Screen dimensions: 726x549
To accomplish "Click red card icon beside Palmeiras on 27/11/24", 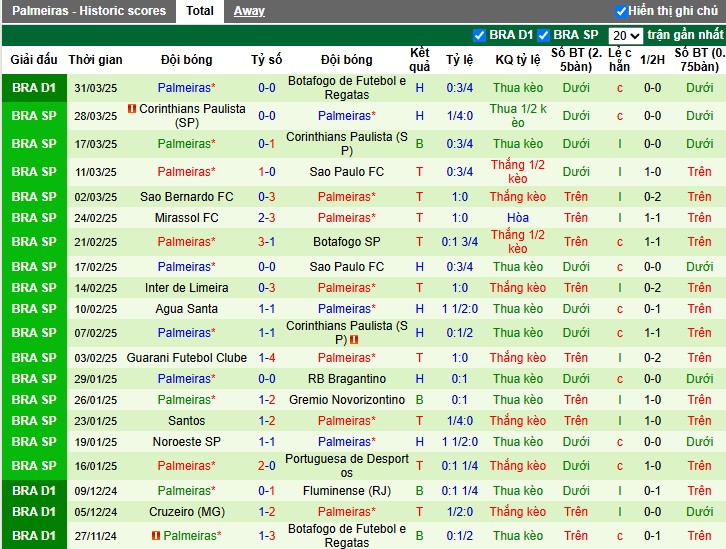I will (156, 536).
